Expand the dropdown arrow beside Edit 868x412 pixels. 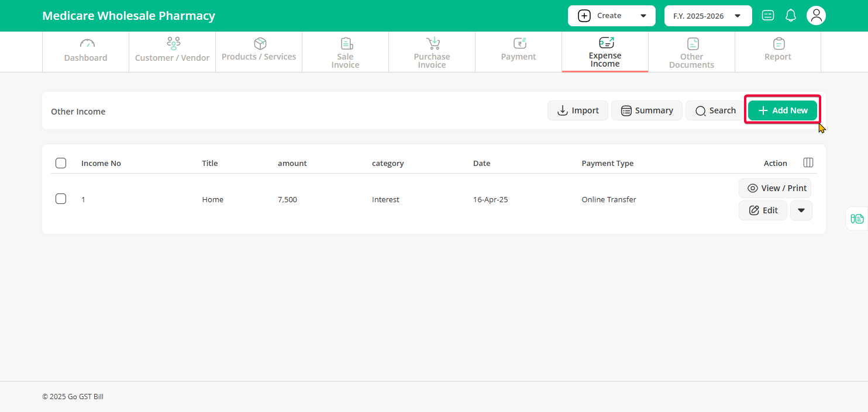801,210
